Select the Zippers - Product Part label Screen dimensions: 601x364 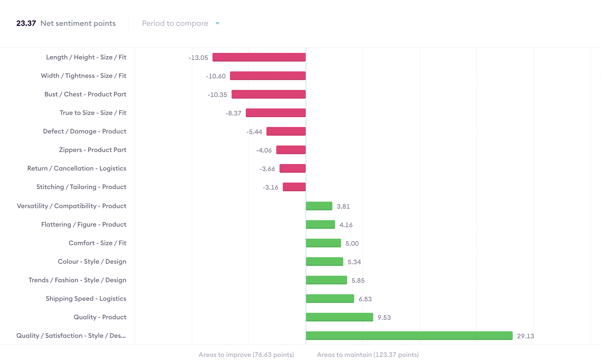(93, 150)
